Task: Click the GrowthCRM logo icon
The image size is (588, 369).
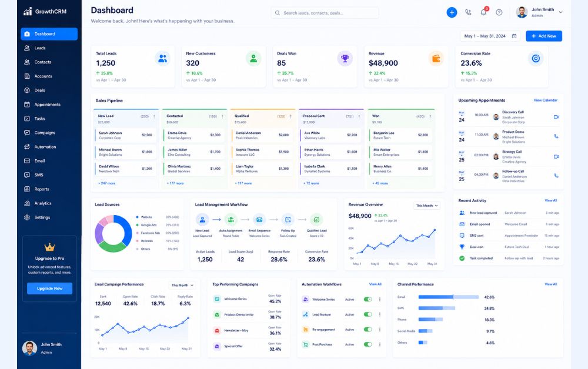Action: click(x=28, y=12)
